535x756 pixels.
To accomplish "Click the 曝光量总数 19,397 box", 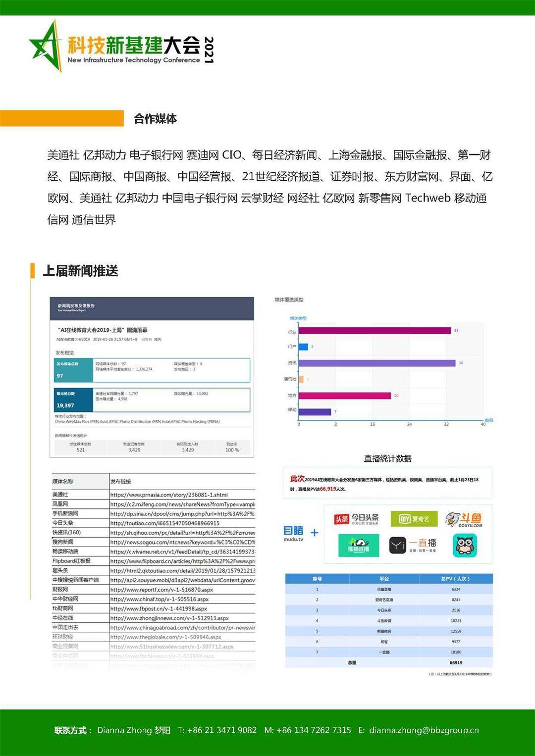I will [152, 400].
